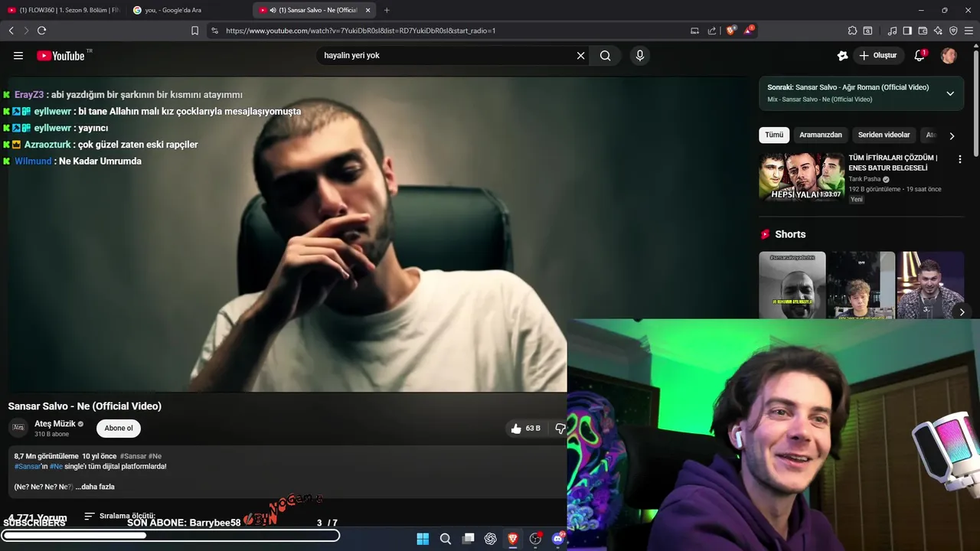The height and width of the screenshot is (551, 980).
Task: Subscribe with Abone ol button
Action: click(x=119, y=428)
